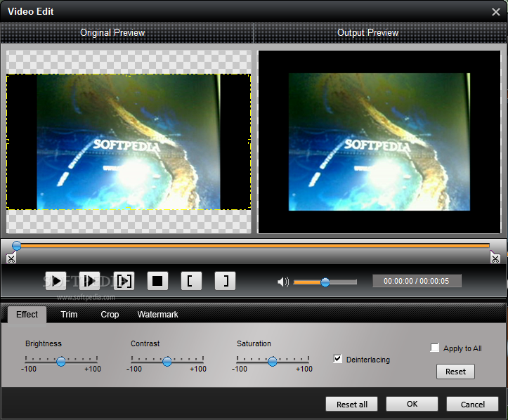This screenshot has width=508, height=420.
Task: Click the Saturation label
Action: pos(254,343)
